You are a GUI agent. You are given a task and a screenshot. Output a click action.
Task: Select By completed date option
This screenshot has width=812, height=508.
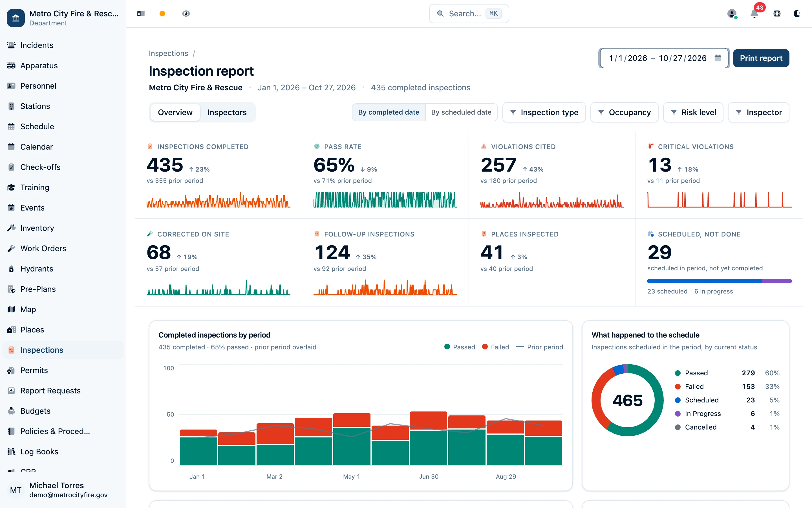click(x=389, y=112)
